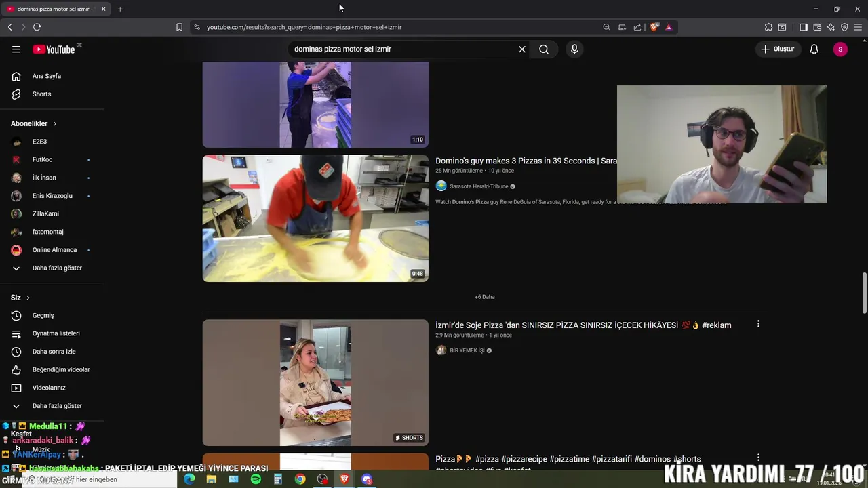Open Calculator from taskbar
This screenshot has height=488, width=868.
(x=278, y=479)
